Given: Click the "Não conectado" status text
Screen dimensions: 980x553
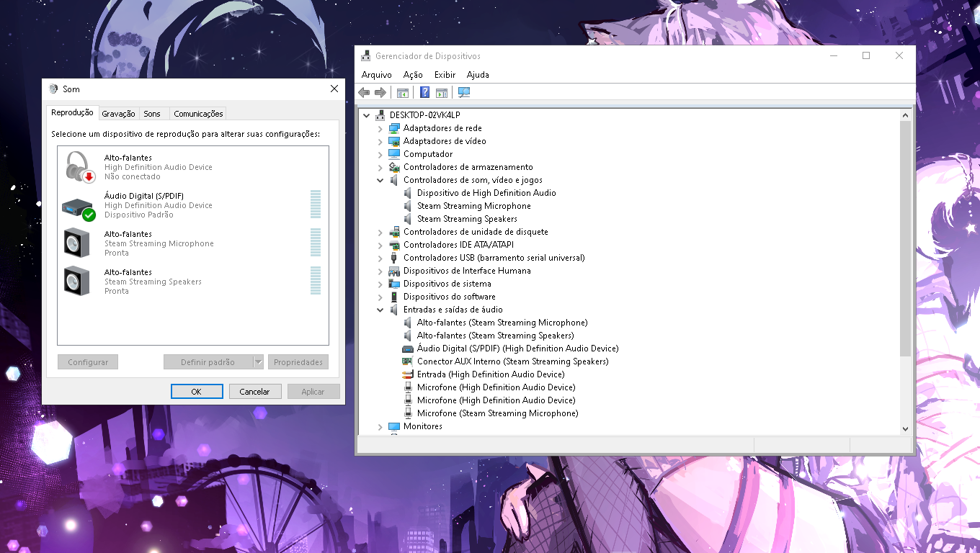Looking at the screenshot, I should (x=132, y=176).
